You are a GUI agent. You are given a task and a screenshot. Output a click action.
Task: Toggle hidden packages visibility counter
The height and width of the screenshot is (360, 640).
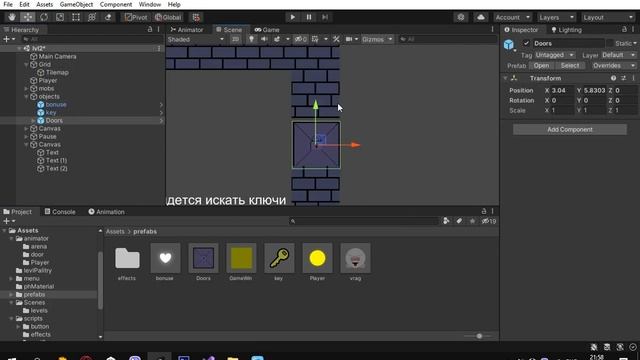pos(489,221)
